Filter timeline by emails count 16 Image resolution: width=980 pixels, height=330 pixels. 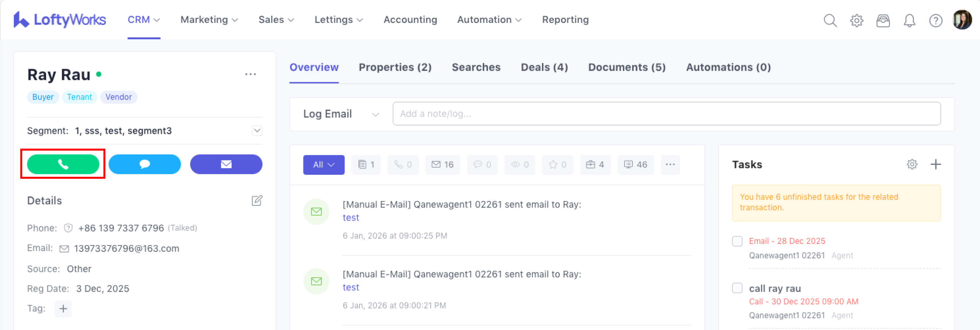[443, 164]
